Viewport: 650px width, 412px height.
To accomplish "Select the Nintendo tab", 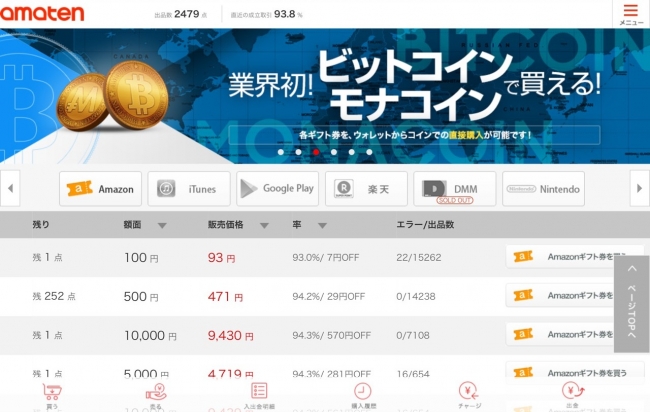I will click(x=543, y=189).
